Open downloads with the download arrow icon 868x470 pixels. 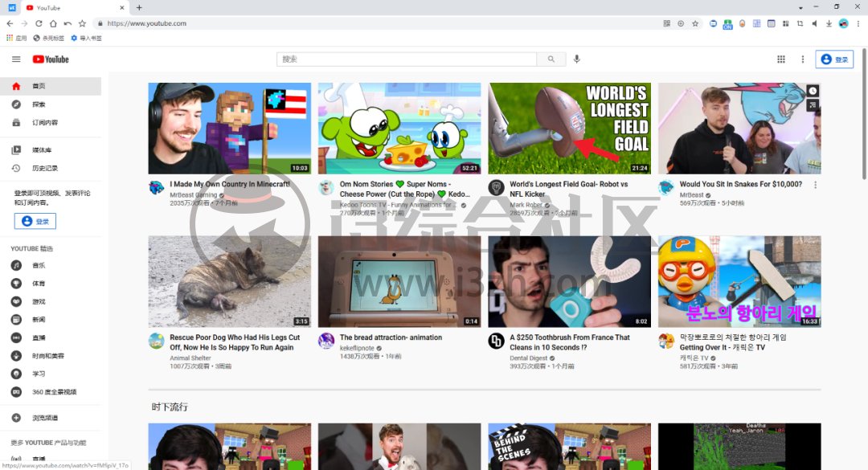829,23
